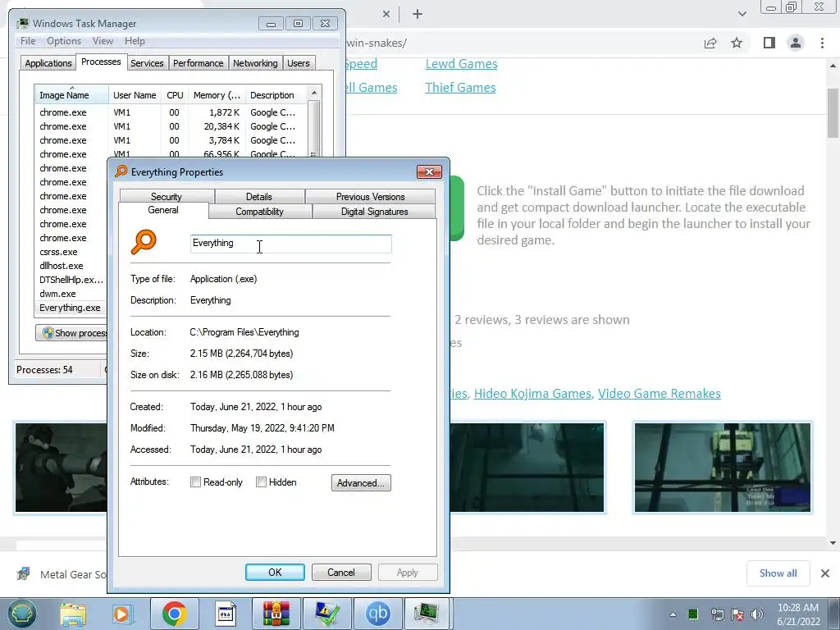Switch to Task Manager Applications tab
840x630 pixels.
click(48, 63)
